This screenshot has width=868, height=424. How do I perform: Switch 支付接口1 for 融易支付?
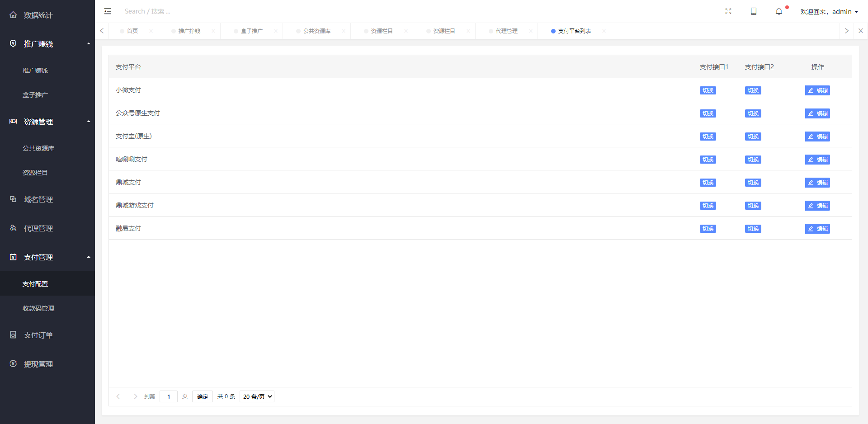coord(708,229)
